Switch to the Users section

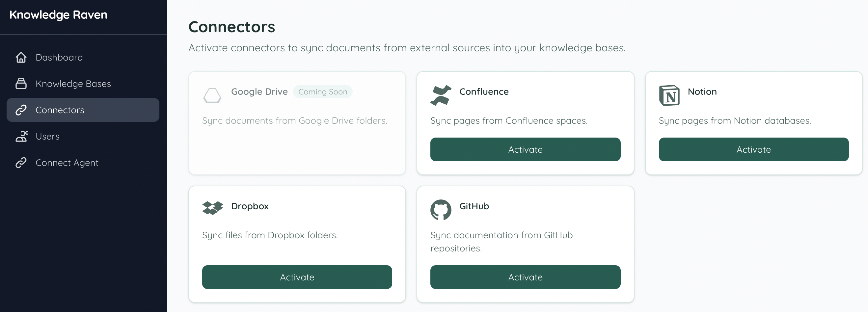click(47, 137)
